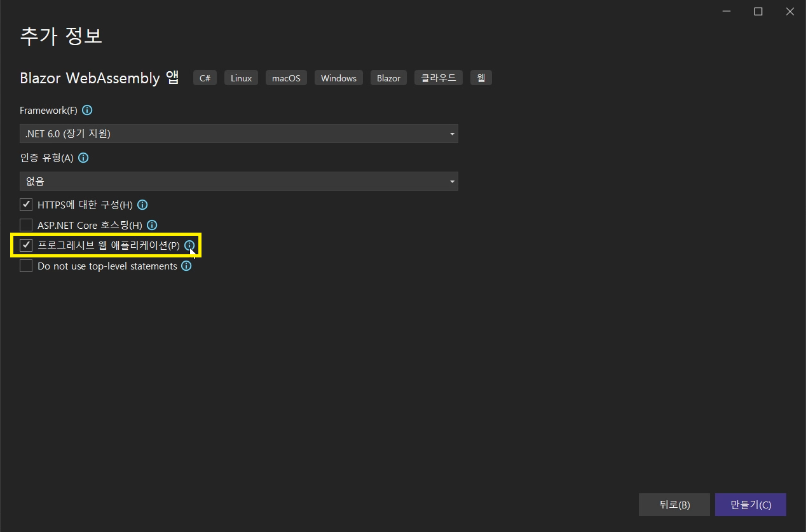Maximize the dialog window
Image resolution: width=806 pixels, height=532 pixels.
pyautogui.click(x=758, y=11)
